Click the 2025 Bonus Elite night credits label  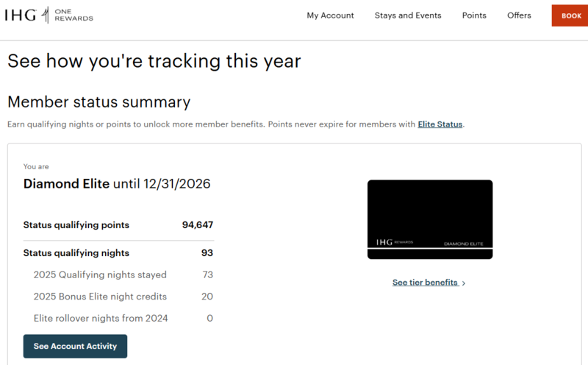click(100, 297)
